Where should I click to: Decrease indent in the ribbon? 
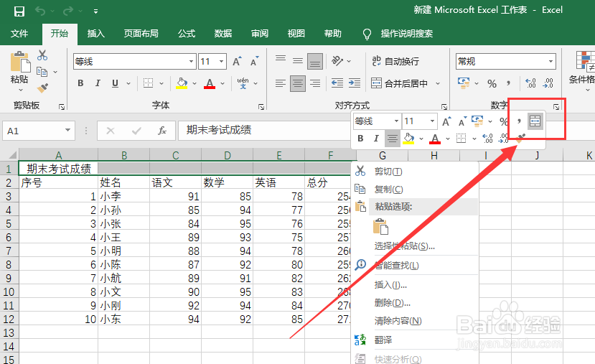337,83
